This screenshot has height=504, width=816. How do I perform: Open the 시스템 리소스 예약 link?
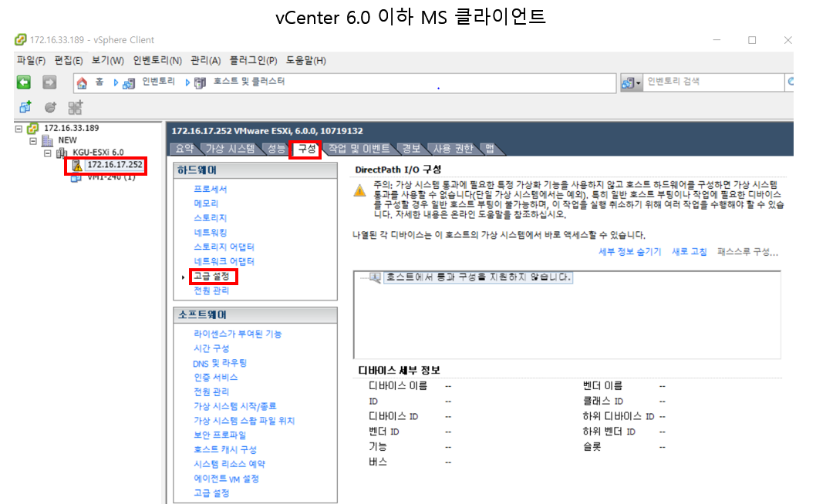point(230,465)
